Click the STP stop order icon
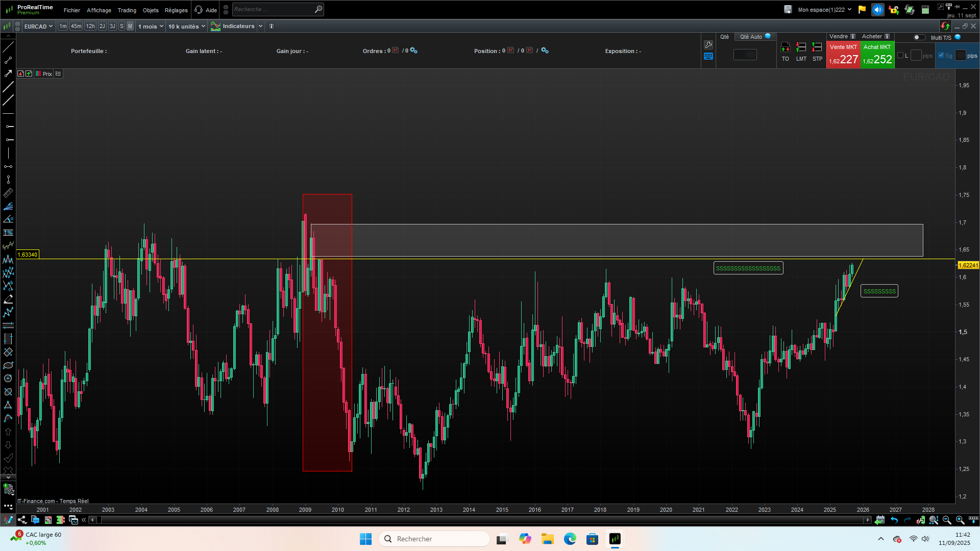 (817, 47)
